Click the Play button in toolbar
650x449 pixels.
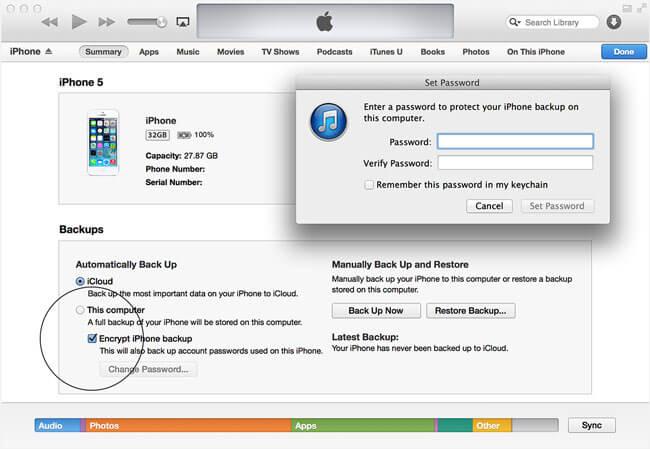[78, 21]
